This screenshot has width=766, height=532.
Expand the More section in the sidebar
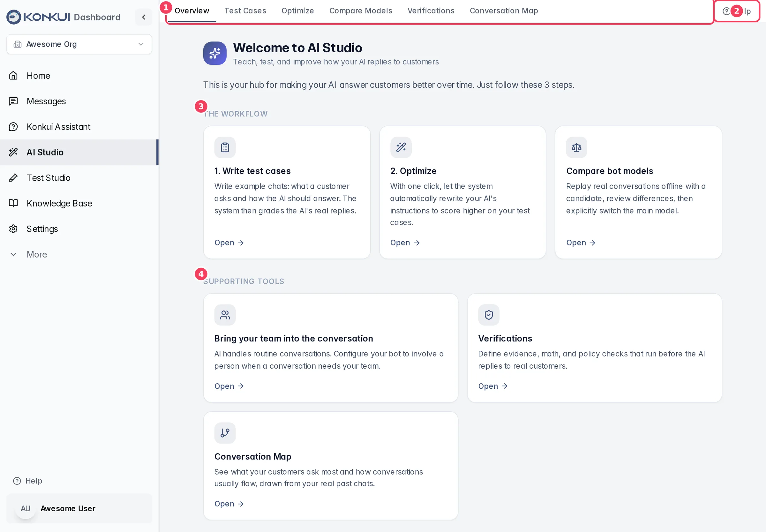point(79,254)
